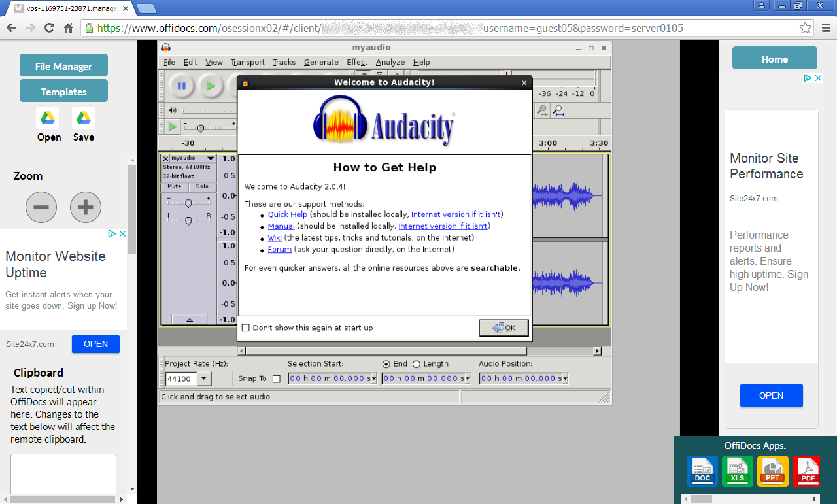Select the Length radio button
The height and width of the screenshot is (504, 837).
pos(417,364)
